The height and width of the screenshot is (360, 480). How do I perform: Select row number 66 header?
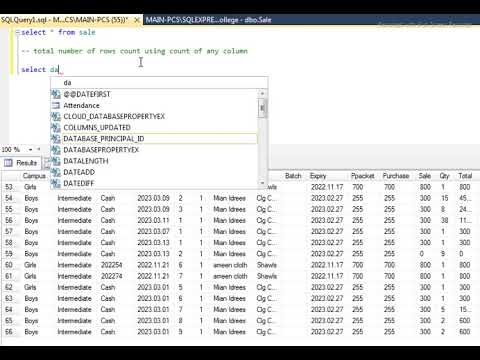point(9,332)
